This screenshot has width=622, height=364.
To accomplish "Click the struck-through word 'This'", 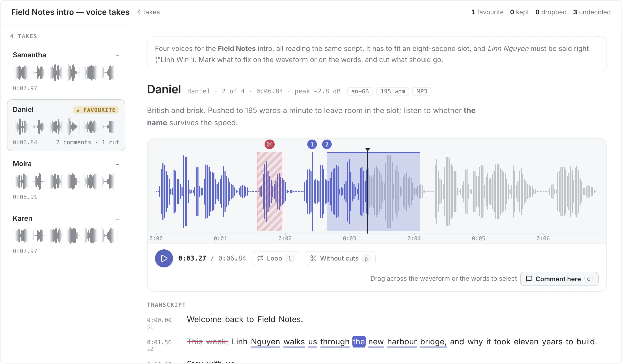I will 195,341.
